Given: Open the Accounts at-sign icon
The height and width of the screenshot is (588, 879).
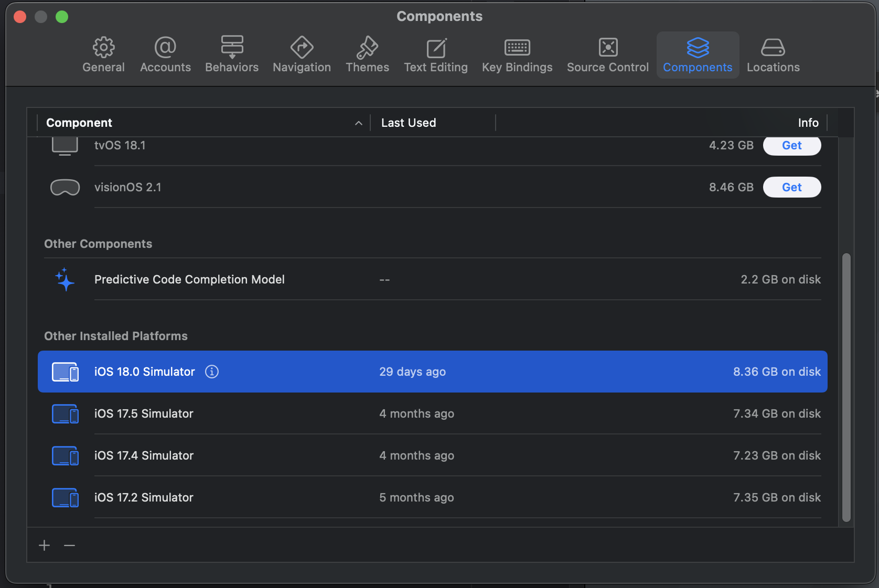Looking at the screenshot, I should pos(165,47).
